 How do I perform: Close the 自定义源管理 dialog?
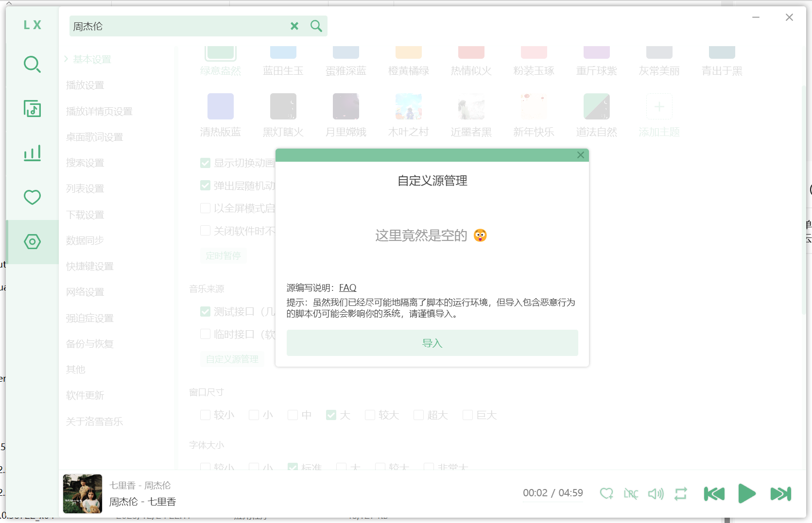tap(580, 155)
